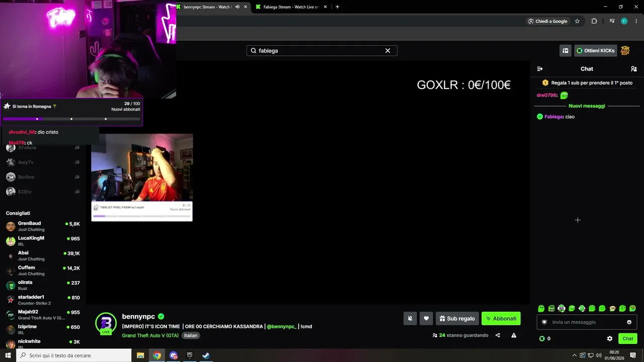Open the Fabiega profile avatar menu
The width and height of the screenshot is (644, 362).
(x=625, y=51)
